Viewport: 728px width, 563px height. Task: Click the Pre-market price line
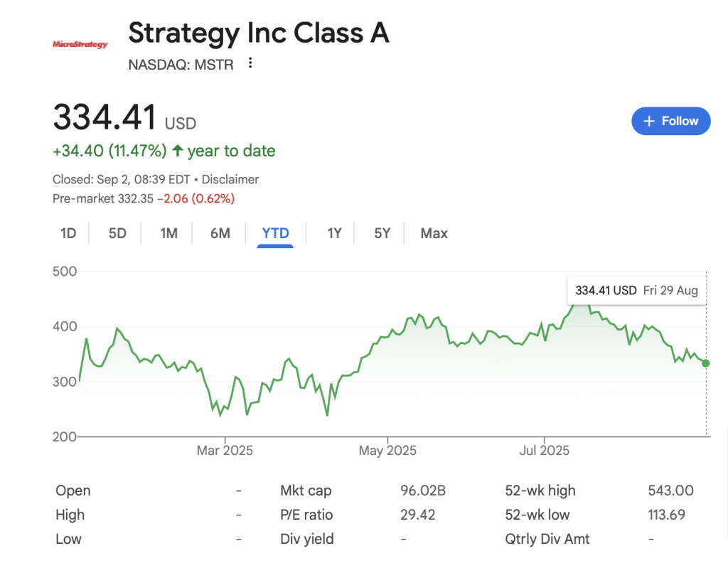click(144, 199)
